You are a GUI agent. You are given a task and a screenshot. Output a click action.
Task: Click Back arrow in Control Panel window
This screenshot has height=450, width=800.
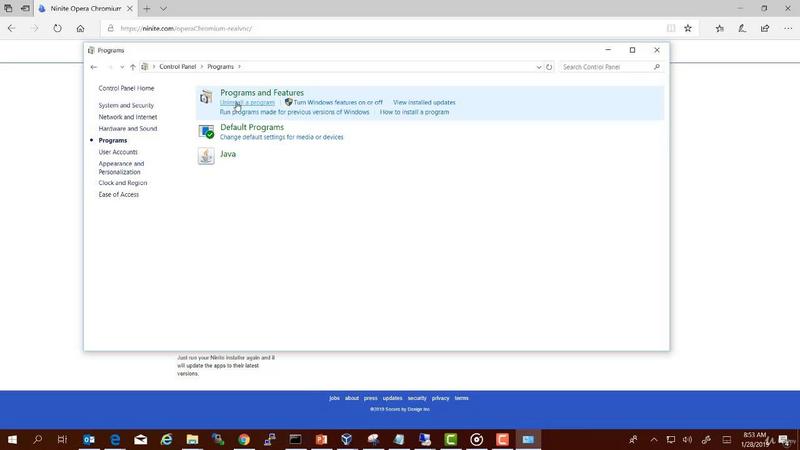pyautogui.click(x=94, y=67)
